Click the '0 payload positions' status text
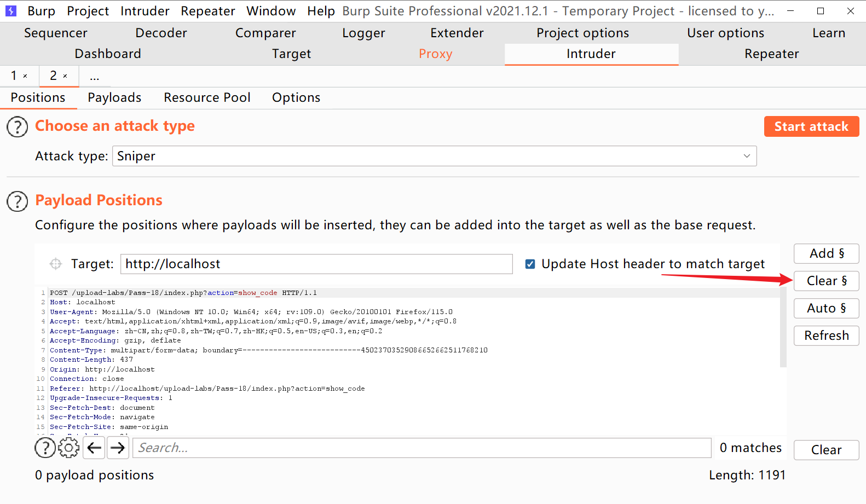Screen dimensions: 866x504 point(95,475)
